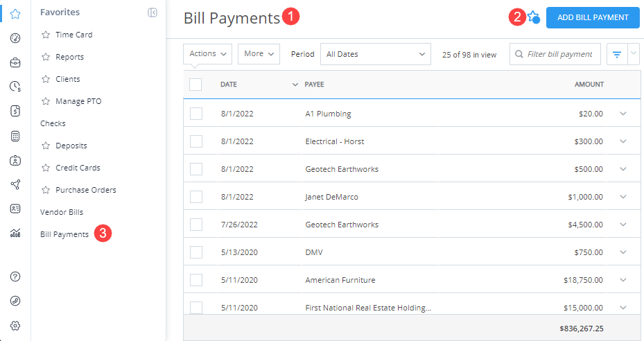The width and height of the screenshot is (644, 341).
Task: Open the Favorites star icon in sidebar
Action: pos(15,14)
